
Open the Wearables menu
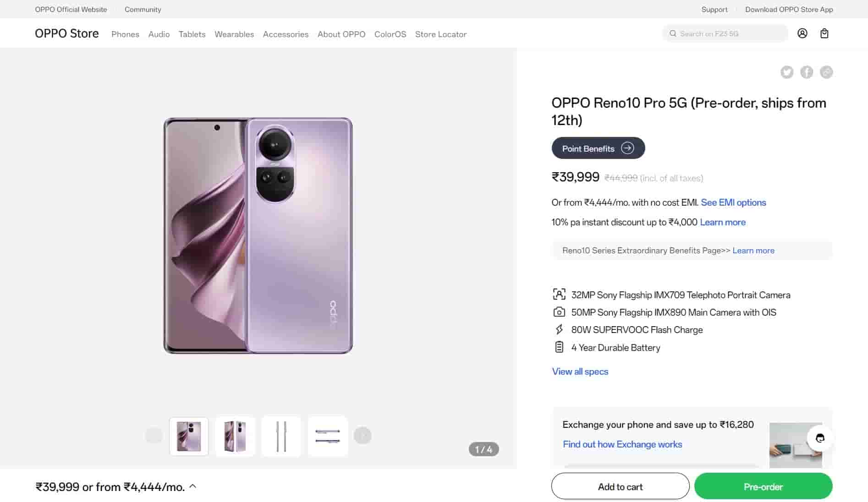click(234, 34)
